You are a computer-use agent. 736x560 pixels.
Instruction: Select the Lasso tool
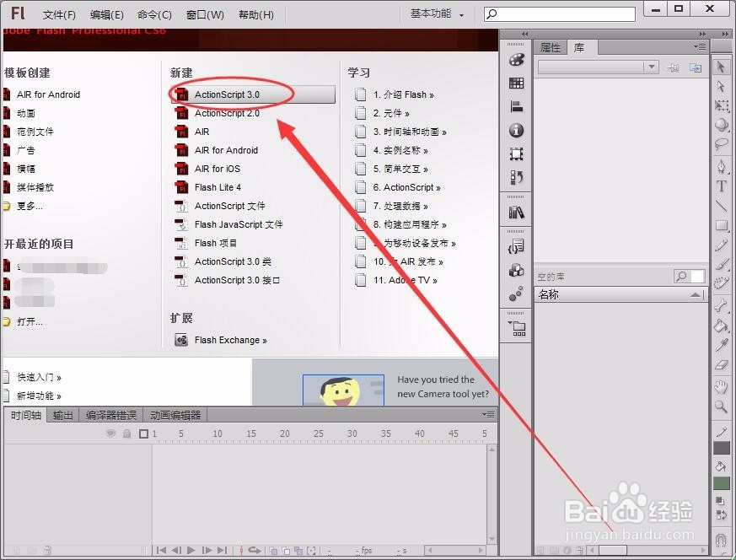(x=721, y=144)
